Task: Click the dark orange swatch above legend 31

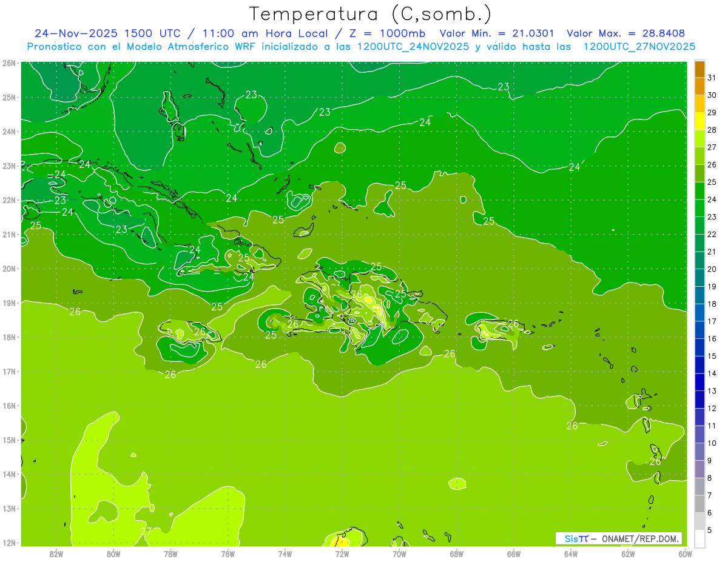Action: point(700,70)
